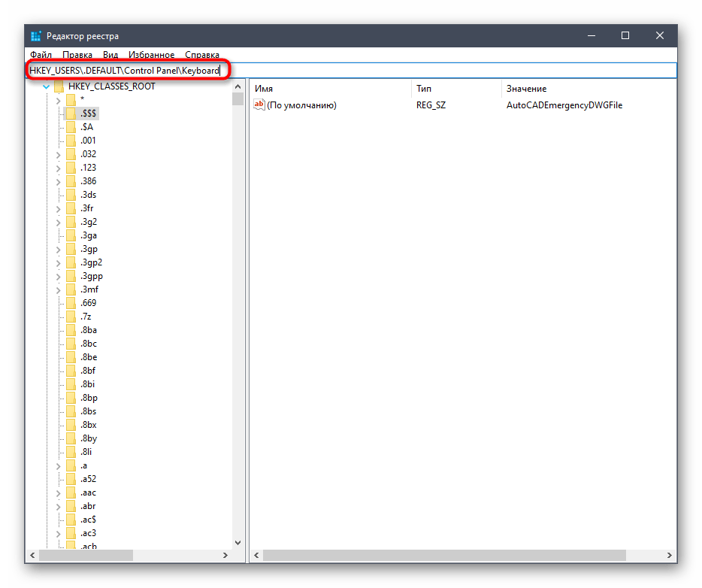The image size is (702, 588).
Task: Open the Файл menu
Action: tap(41, 55)
